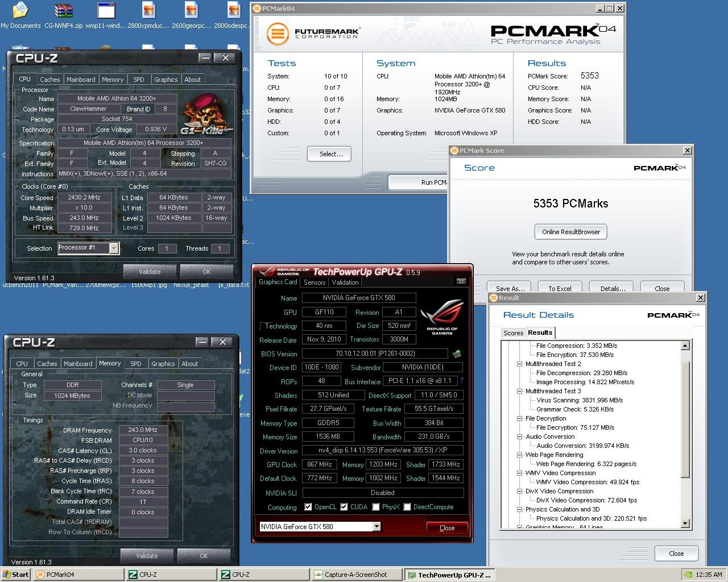Switch to Scores tab in Result Details
The width and height of the screenshot is (728, 582).
[513, 333]
